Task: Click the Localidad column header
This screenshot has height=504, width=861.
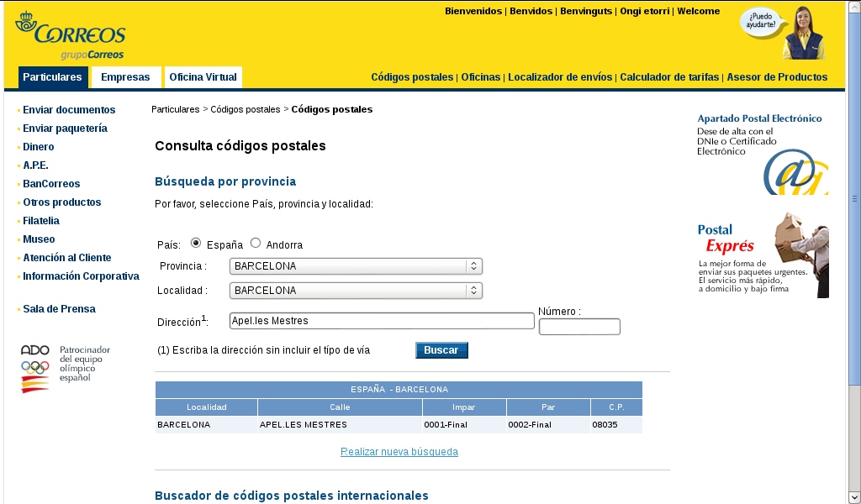Action: [x=207, y=407]
